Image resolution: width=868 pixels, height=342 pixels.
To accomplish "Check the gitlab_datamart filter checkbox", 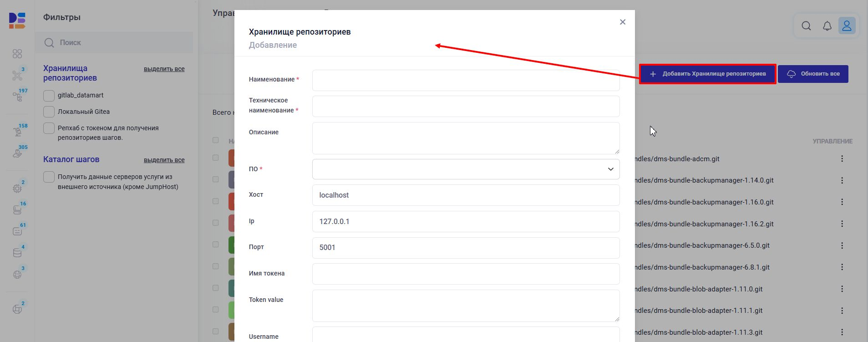I will [49, 96].
